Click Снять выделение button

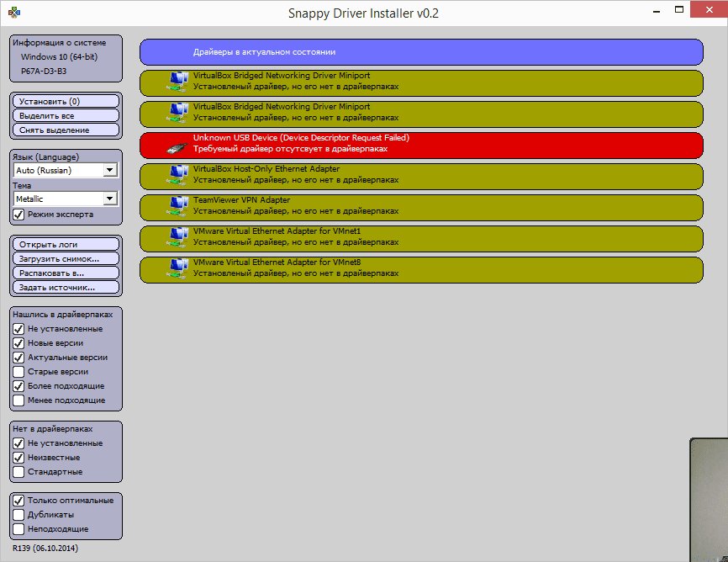[66, 130]
